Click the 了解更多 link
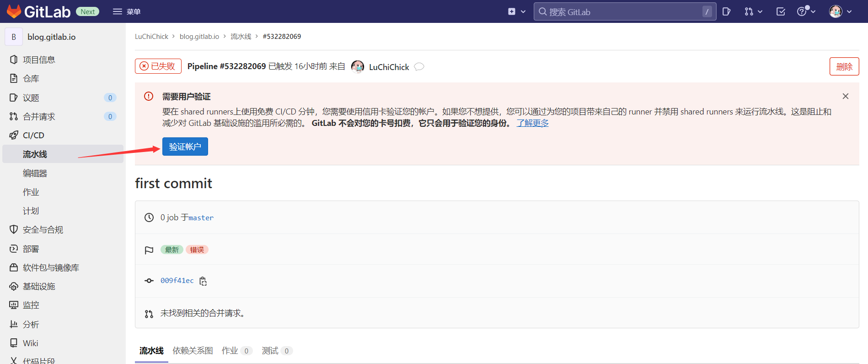Viewport: 868px width, 364px height. click(532, 123)
